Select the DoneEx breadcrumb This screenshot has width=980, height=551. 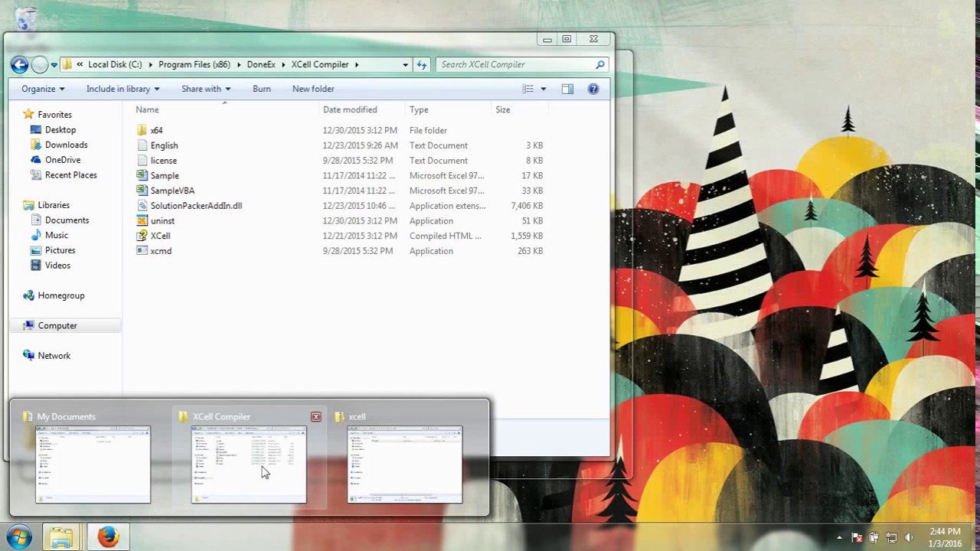[x=261, y=65]
